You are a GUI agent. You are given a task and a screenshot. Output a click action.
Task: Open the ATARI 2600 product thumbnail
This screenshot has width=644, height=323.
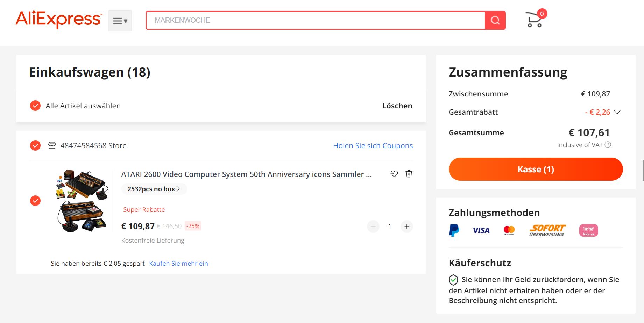(x=82, y=201)
